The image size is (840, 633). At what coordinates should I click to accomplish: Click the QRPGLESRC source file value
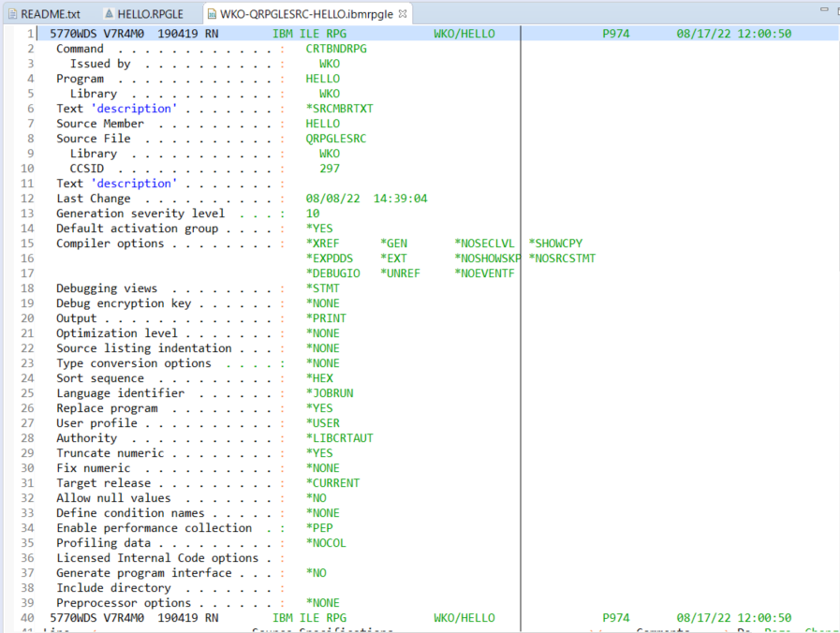pyautogui.click(x=335, y=139)
